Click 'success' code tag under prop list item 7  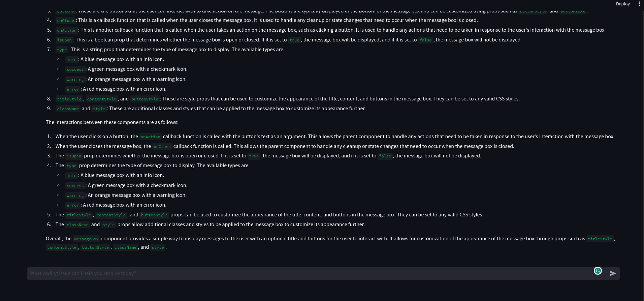click(75, 69)
